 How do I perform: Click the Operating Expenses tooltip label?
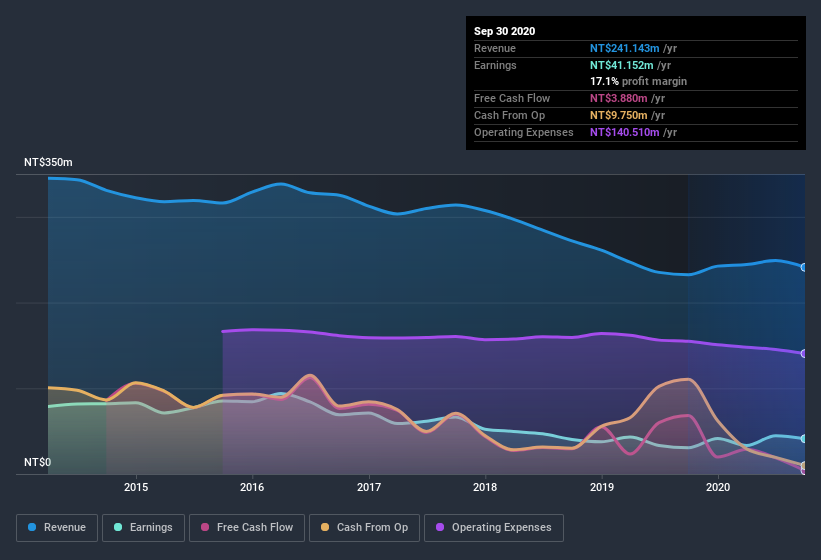[x=523, y=132]
